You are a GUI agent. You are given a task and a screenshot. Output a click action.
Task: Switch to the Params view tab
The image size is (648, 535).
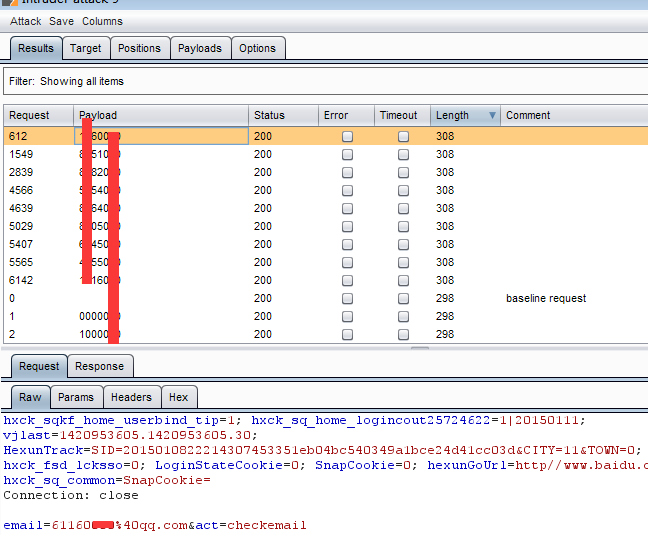pyautogui.click(x=76, y=397)
